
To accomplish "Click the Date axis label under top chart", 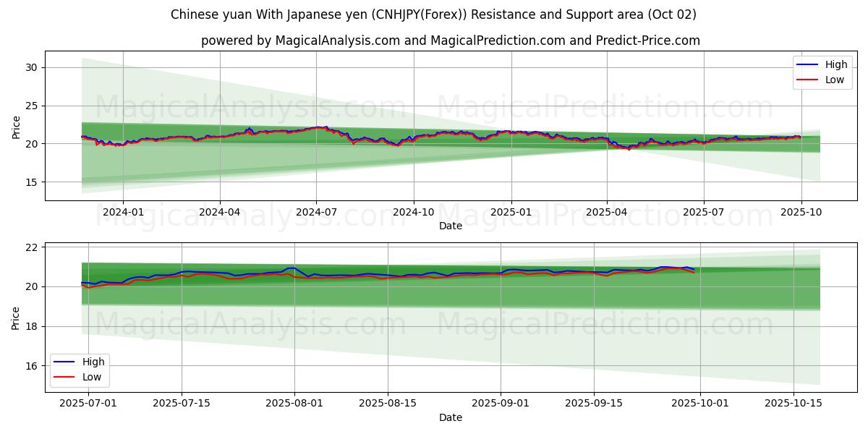I will pos(450,226).
